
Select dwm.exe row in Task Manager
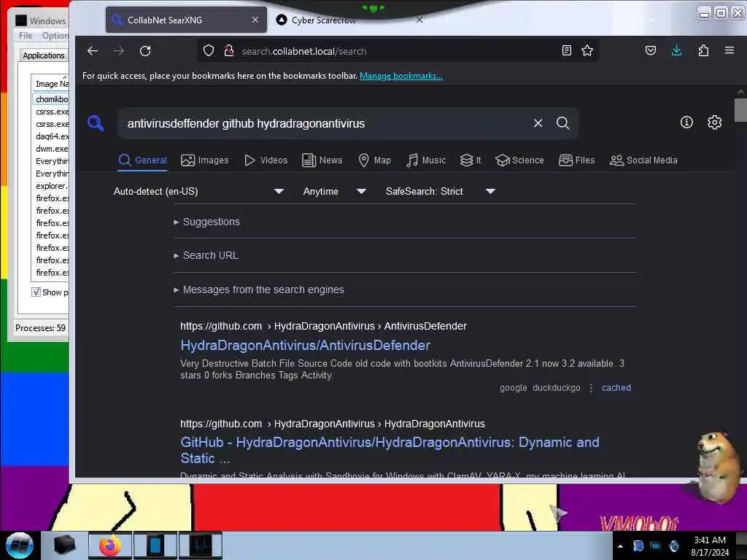[52, 149]
